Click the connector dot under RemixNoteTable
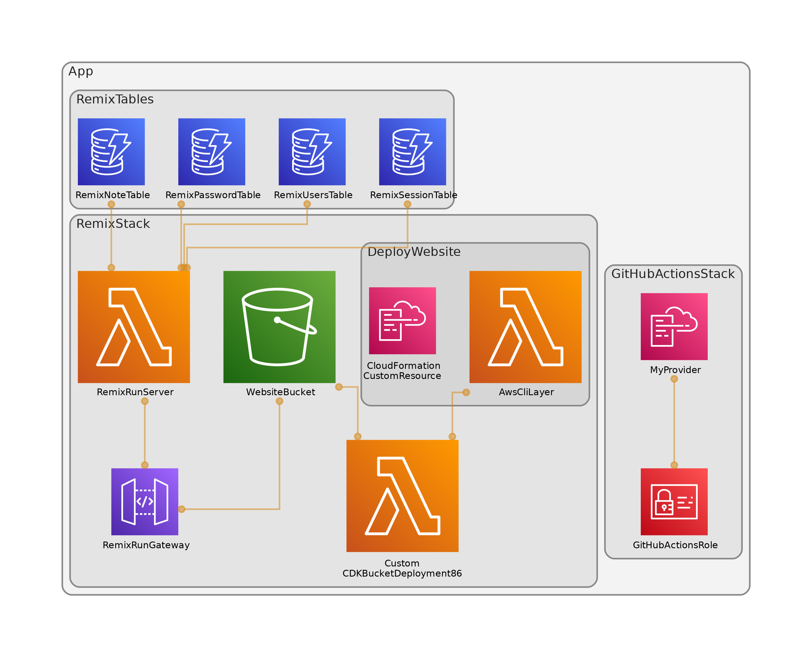The image size is (812, 657). click(111, 204)
